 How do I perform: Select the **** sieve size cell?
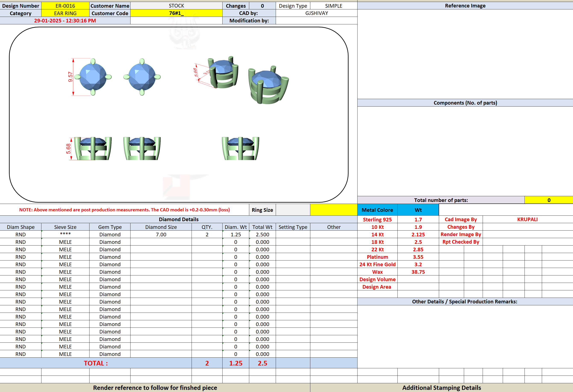(x=65, y=234)
